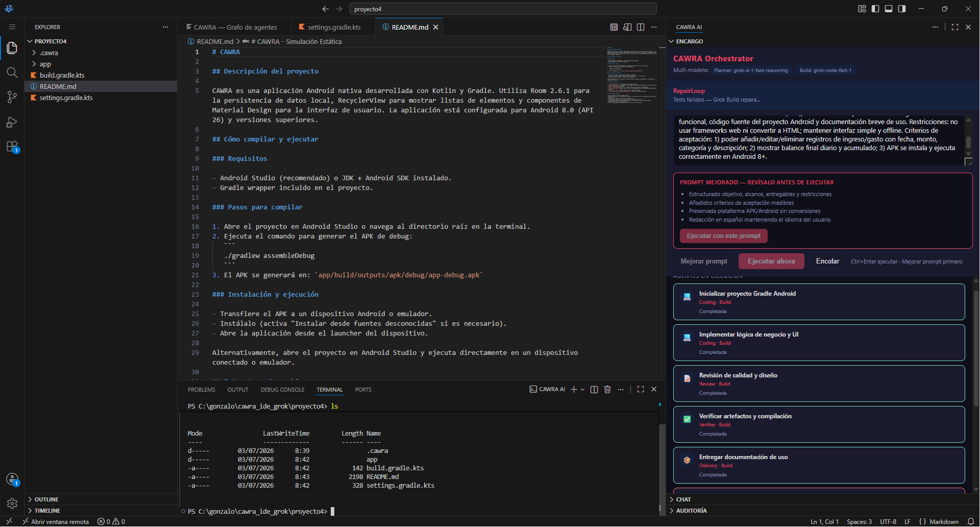Maximize the CAWRA AI panel

click(955, 27)
